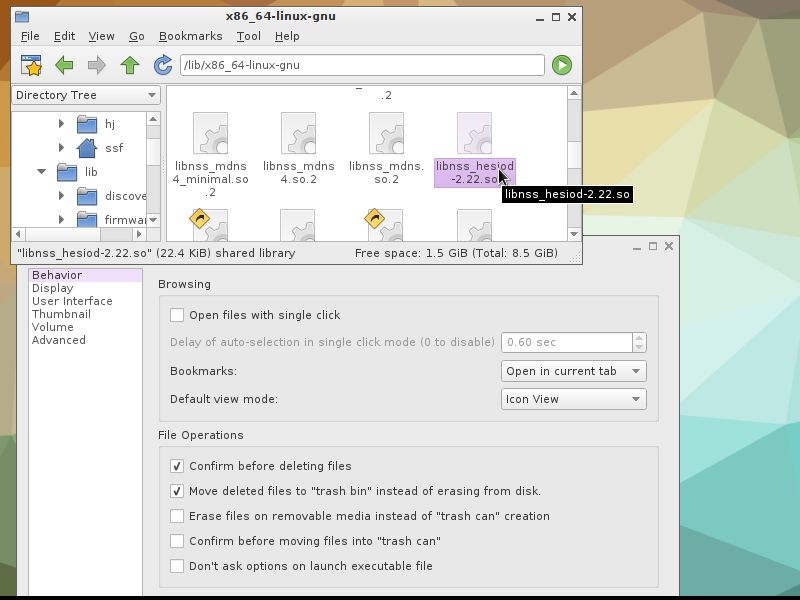This screenshot has width=800, height=600.
Task: Select the libnss_mdns4_minimal.so.2 file icon
Action: pos(210,133)
